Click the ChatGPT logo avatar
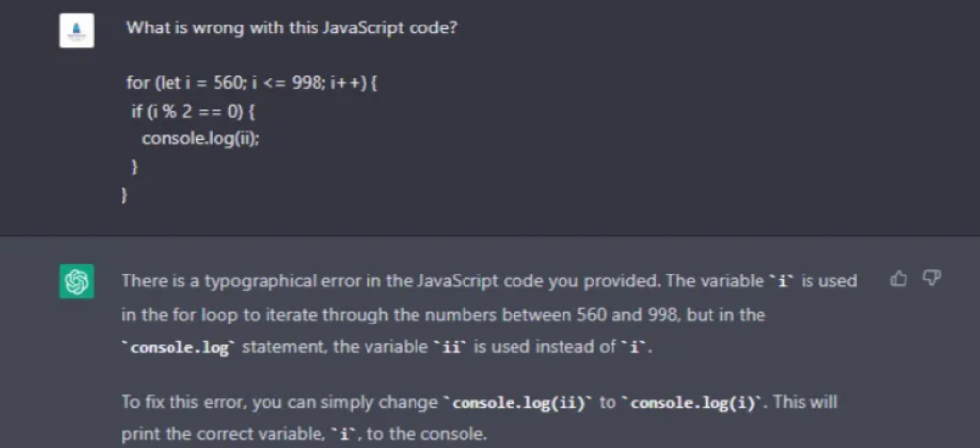980x448 pixels. click(x=77, y=282)
